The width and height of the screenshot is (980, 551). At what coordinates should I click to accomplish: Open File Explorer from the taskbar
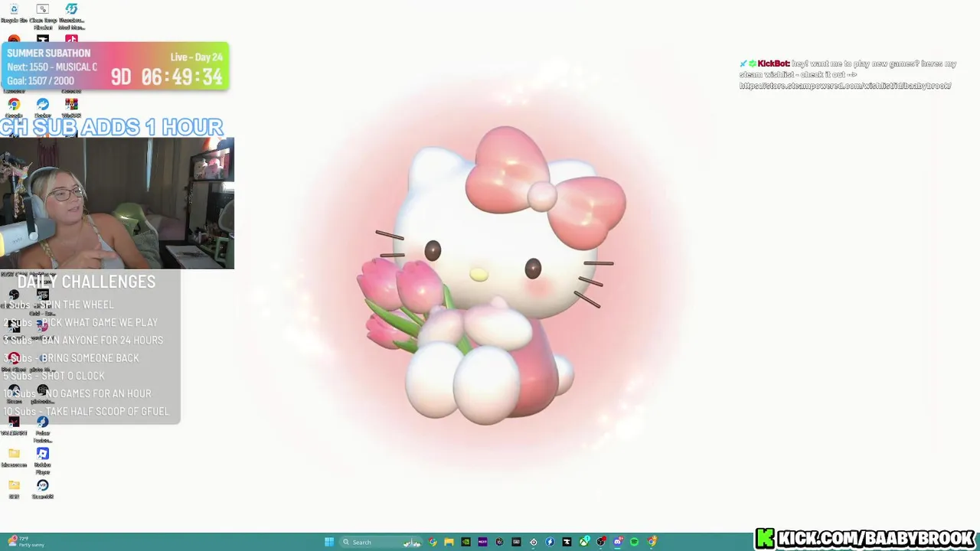(449, 542)
